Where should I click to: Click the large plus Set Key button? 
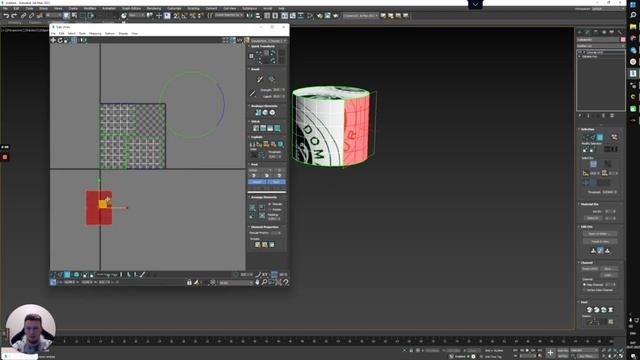550,353
